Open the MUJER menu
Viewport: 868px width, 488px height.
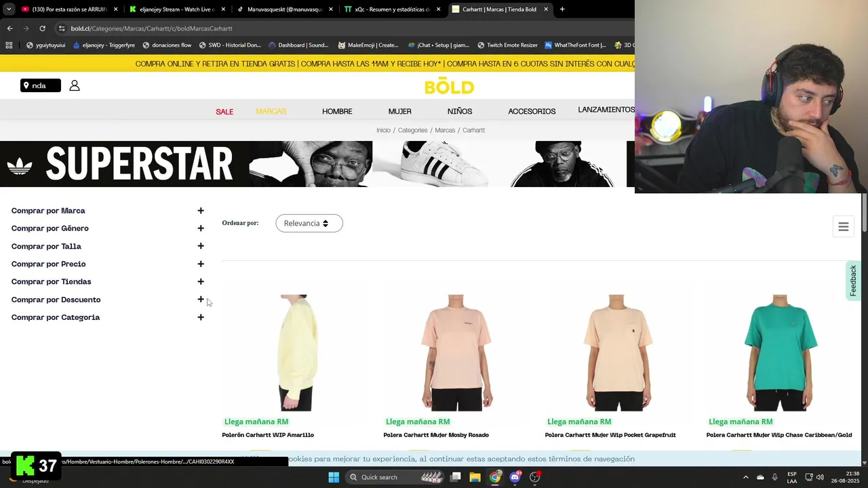[400, 111]
